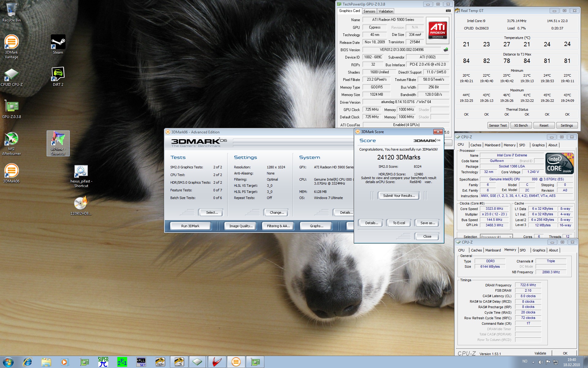Image resolution: width=588 pixels, height=368 pixels.
Task: Launch 3DMark Vantage from the desktop
Action: point(11,46)
